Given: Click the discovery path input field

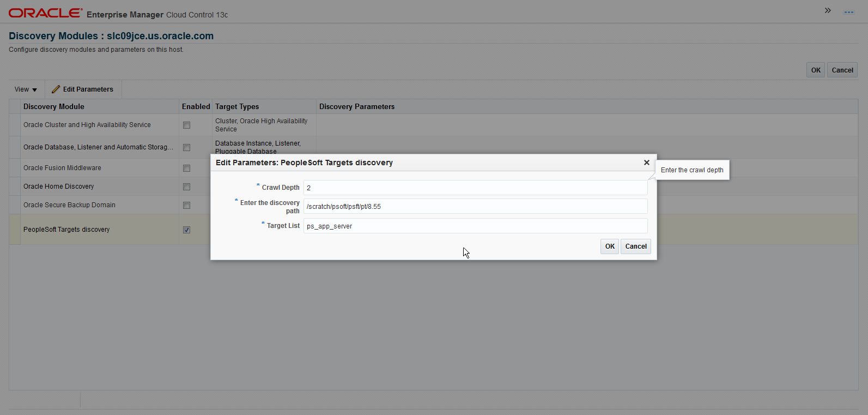Looking at the screenshot, I should 475,206.
